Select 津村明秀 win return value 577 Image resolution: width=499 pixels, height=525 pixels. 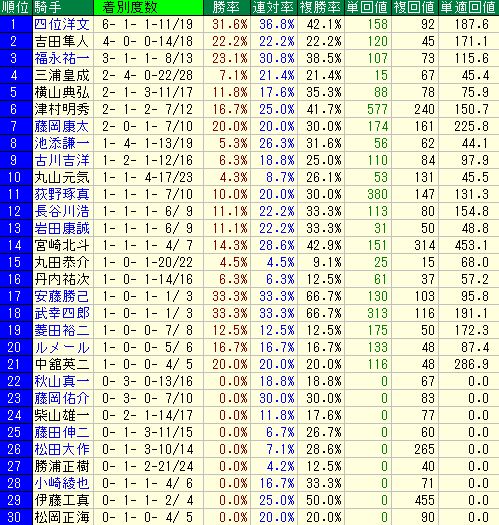(x=377, y=109)
